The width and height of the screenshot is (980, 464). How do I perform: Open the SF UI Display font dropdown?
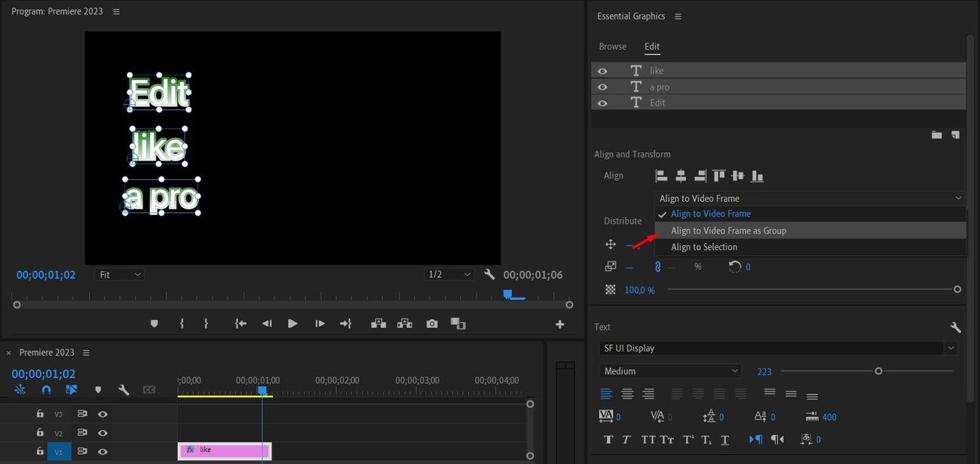[778, 349]
